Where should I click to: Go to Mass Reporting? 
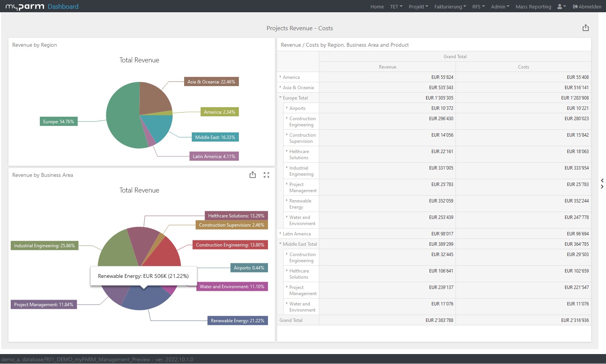533,7
